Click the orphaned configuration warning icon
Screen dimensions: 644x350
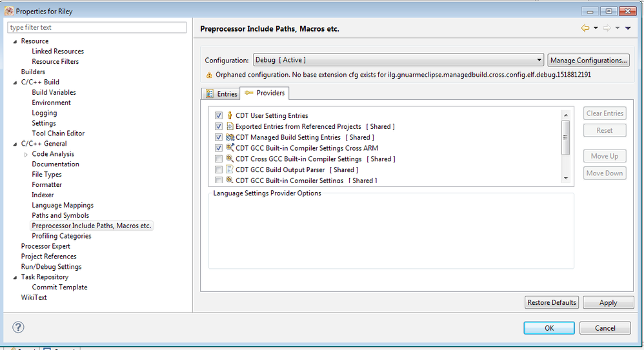click(x=208, y=75)
